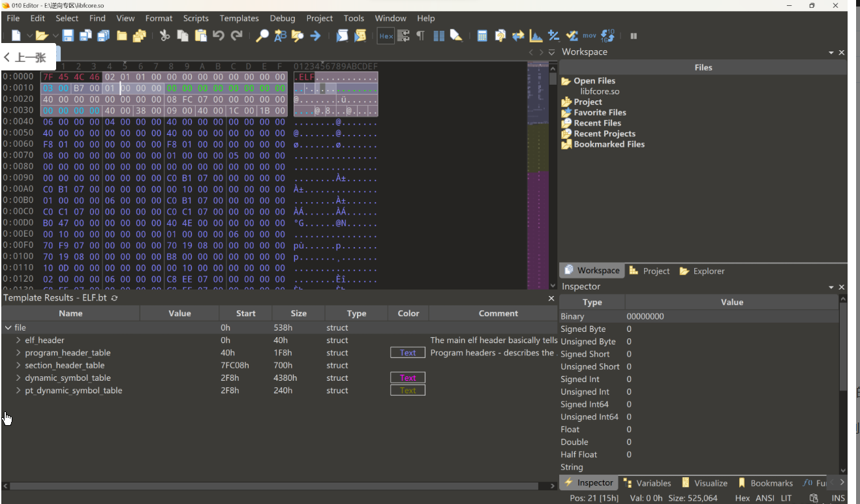Open the Replace tool icon

280,36
